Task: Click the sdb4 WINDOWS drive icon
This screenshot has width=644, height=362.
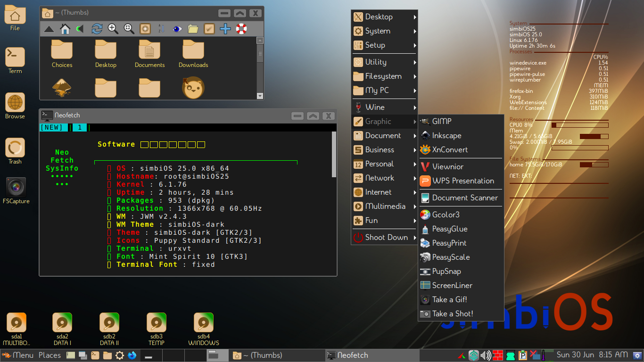Action: pos(204,329)
